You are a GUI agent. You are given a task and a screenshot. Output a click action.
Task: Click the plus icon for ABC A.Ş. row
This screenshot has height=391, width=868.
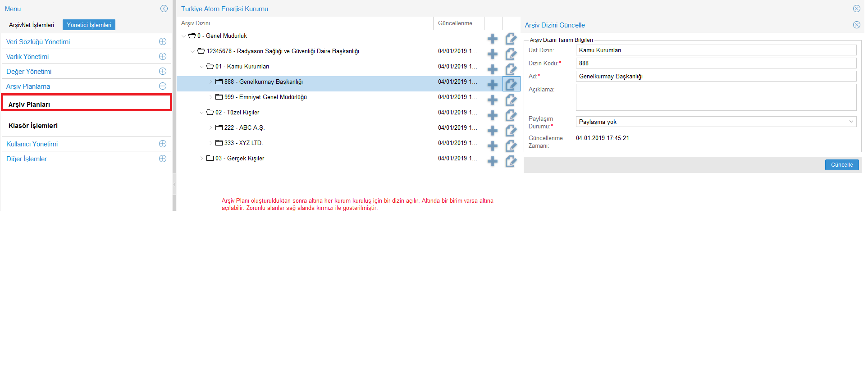click(493, 130)
